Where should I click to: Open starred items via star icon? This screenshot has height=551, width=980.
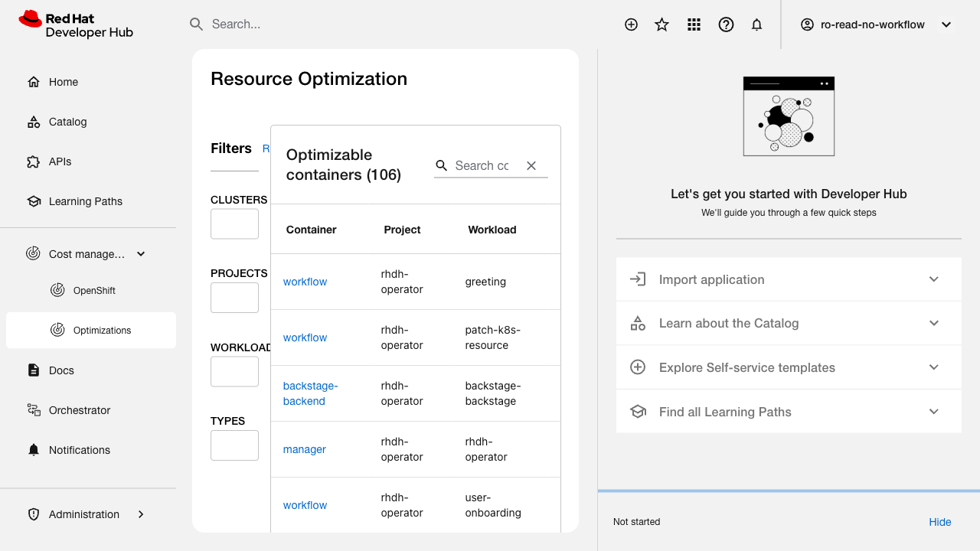pyautogui.click(x=662, y=24)
